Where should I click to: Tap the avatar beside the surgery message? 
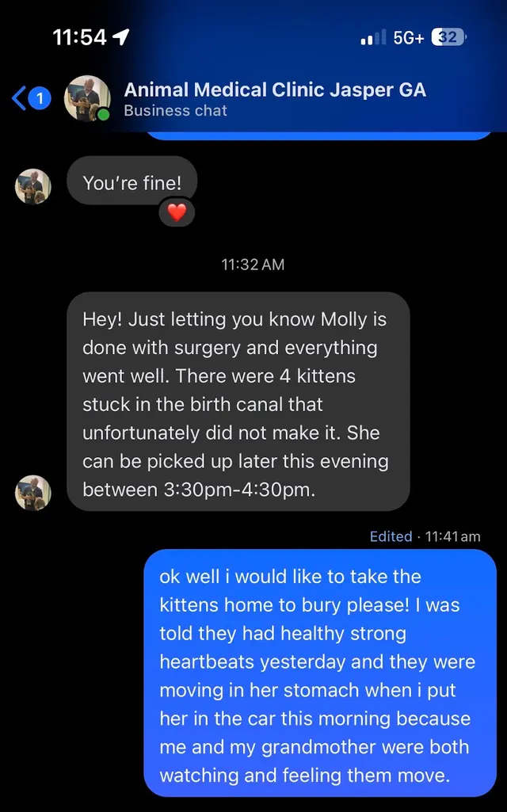coord(33,493)
